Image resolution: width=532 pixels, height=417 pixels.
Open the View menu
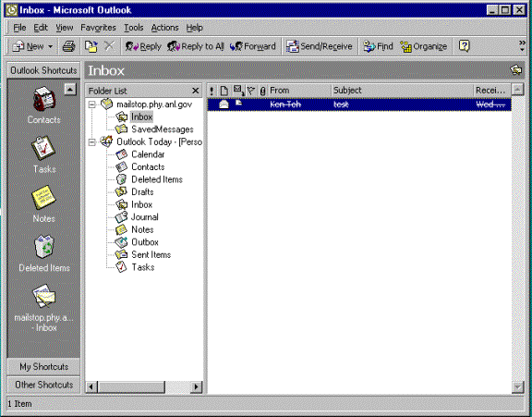pos(64,28)
